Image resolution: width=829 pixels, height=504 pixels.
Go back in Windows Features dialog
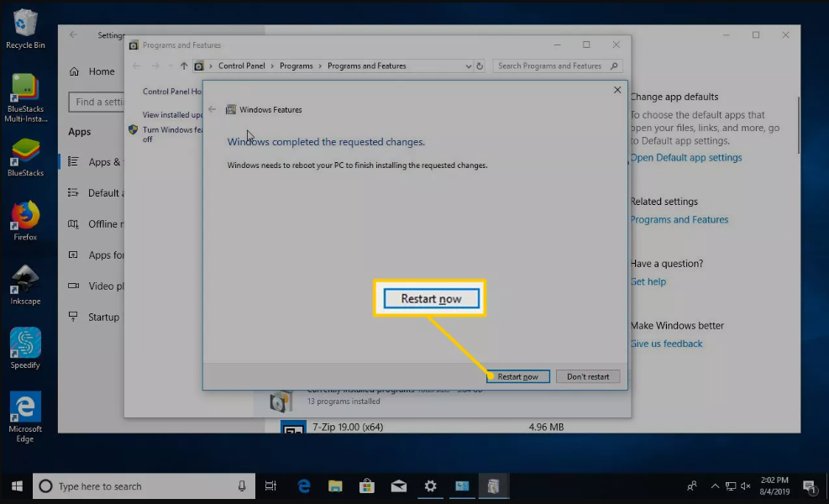(x=212, y=109)
